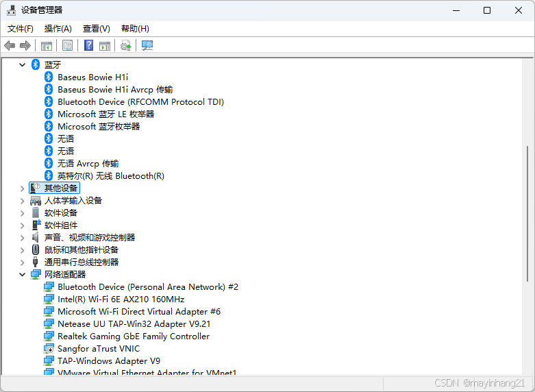The height and width of the screenshot is (392, 535).
Task: Toggle the action pane toolbar icon
Action: [105, 45]
